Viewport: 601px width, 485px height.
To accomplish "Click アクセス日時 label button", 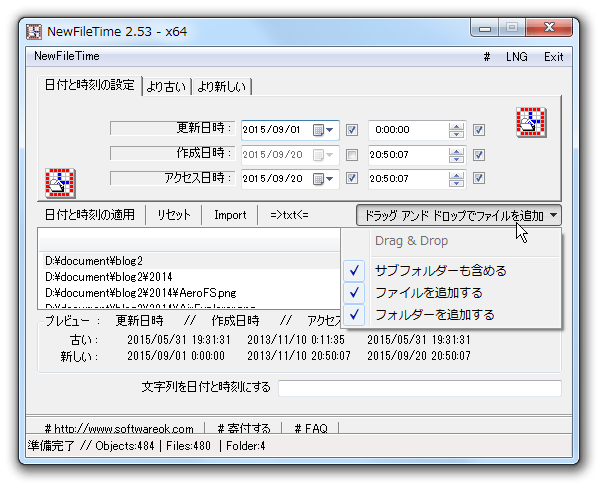I will pyautogui.click(x=172, y=178).
